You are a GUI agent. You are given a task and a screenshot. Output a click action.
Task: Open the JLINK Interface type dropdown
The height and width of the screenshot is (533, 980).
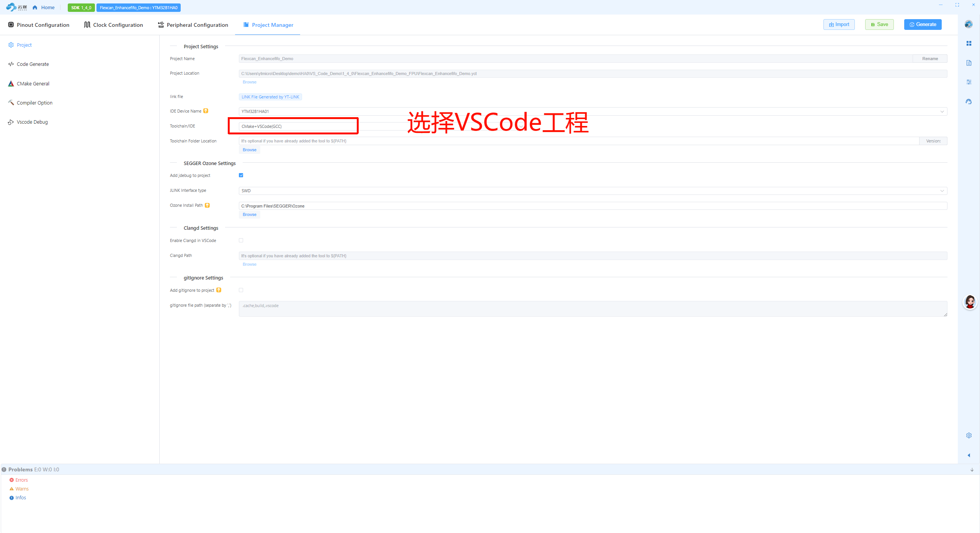[942, 190]
